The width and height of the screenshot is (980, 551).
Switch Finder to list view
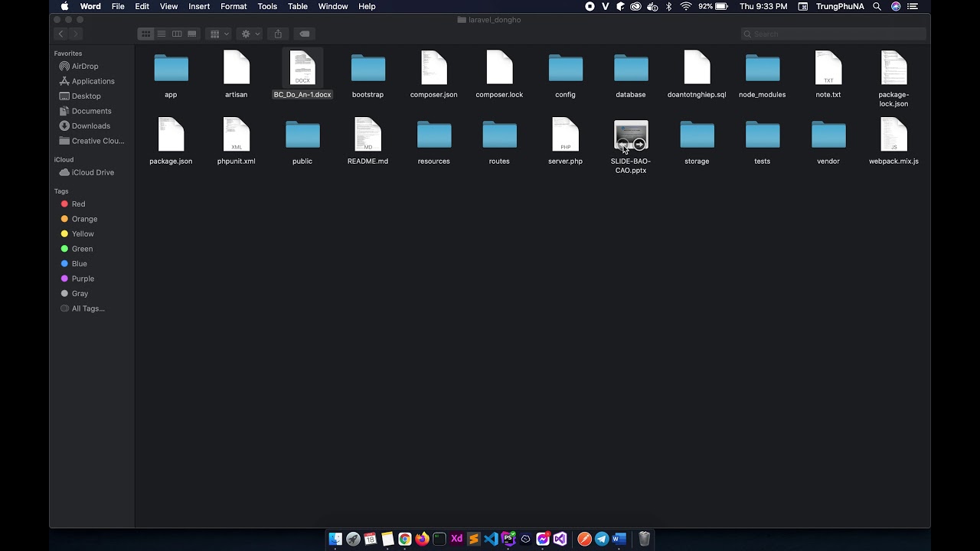[x=162, y=34]
